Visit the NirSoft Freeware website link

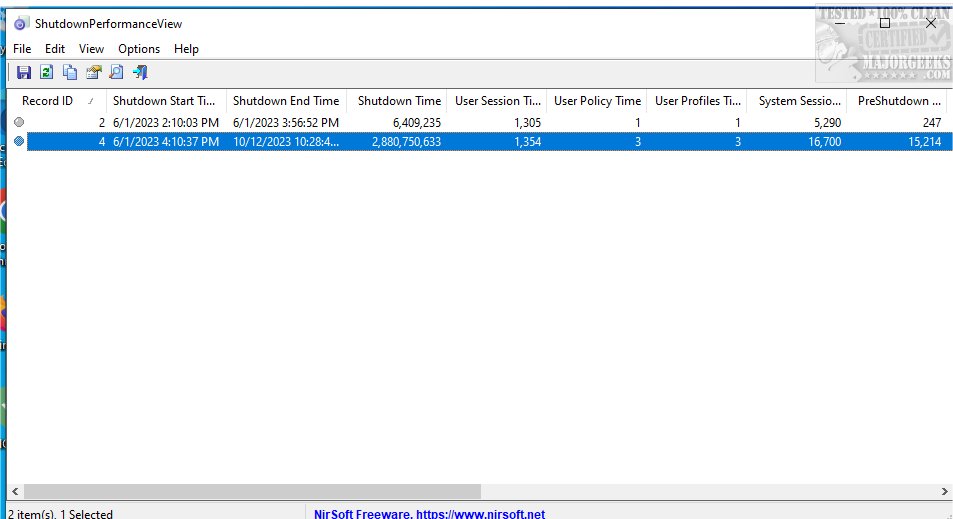coord(429,513)
